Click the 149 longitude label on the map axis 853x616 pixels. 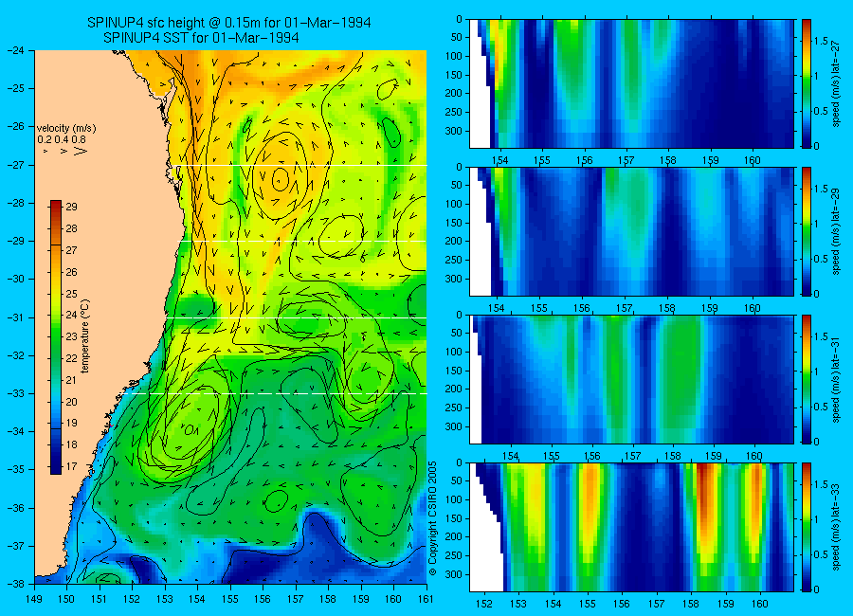pyautogui.click(x=34, y=599)
